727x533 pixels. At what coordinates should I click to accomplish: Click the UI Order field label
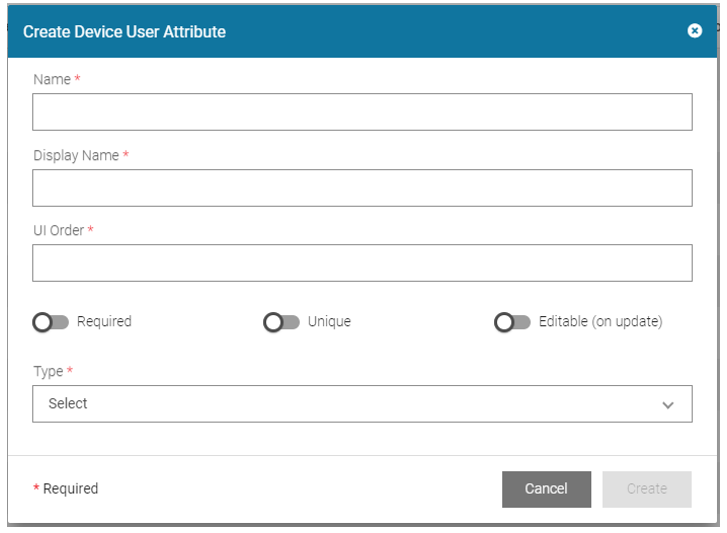[x=59, y=230]
